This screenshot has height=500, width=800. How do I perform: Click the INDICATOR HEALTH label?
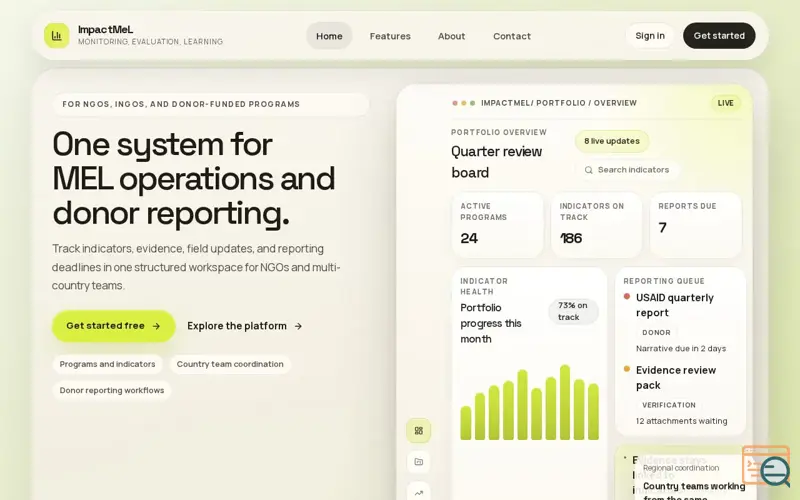click(484, 286)
